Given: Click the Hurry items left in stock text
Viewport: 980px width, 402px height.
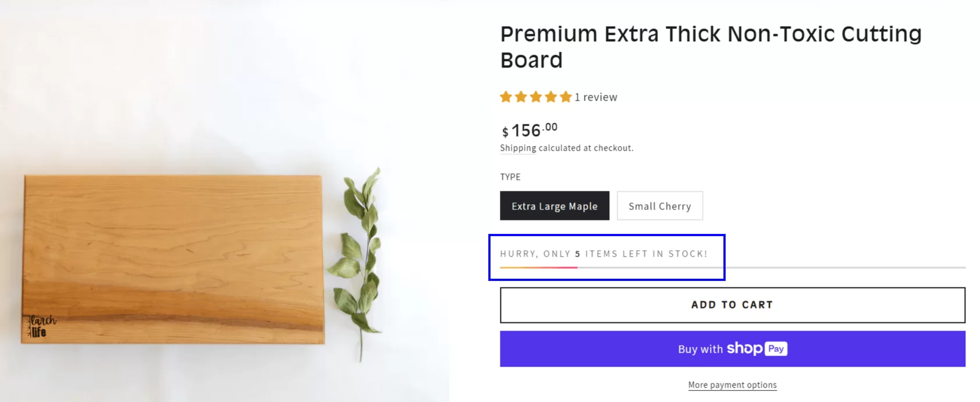Looking at the screenshot, I should click(603, 254).
